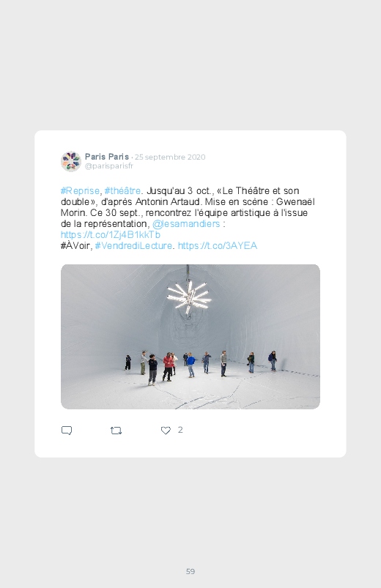Click the Paris Paris profile avatar
Image resolution: width=381 pixels, height=588 pixels.
pos(71,161)
